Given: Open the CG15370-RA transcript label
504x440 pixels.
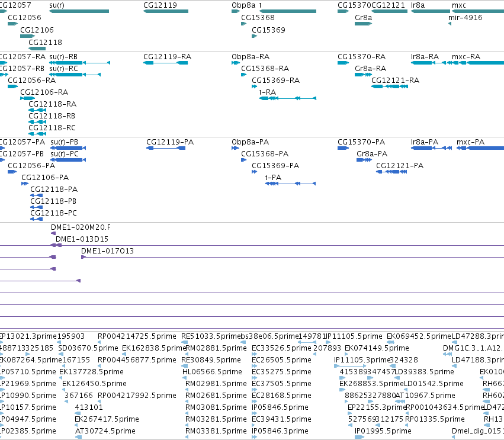Looking at the screenshot, I should click(361, 57).
